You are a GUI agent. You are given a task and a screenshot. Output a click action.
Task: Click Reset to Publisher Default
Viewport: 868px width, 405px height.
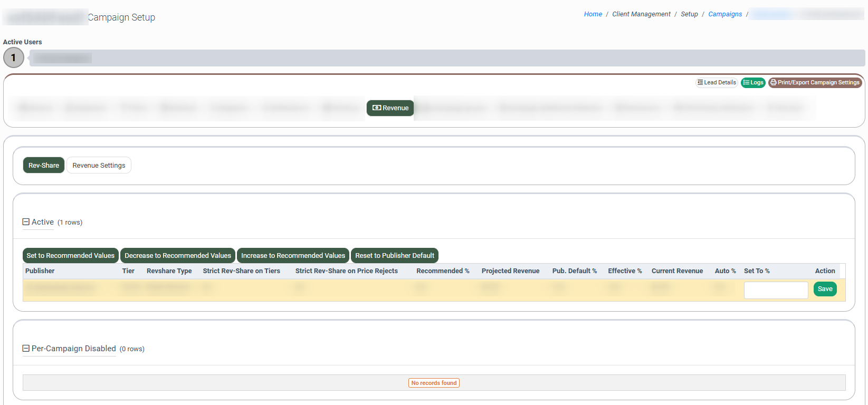click(395, 256)
